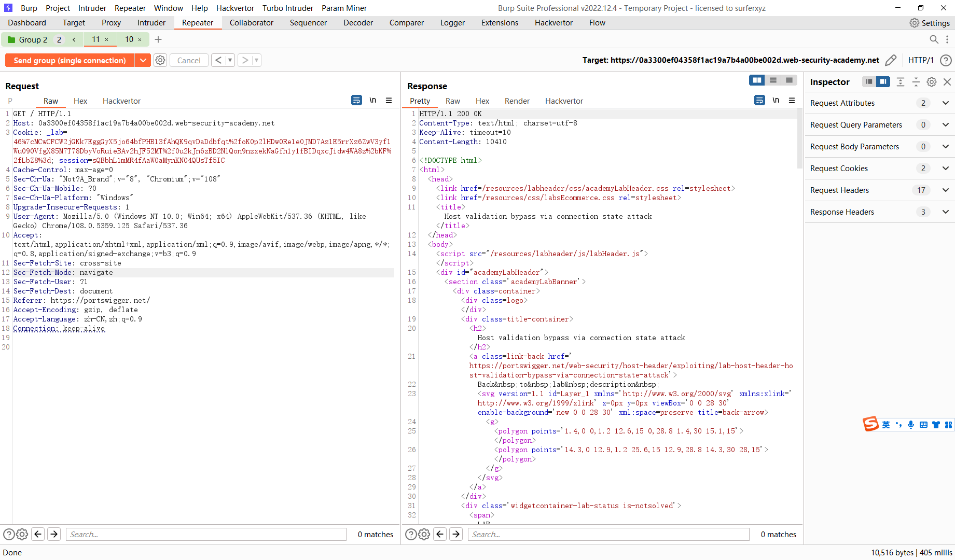955x560 pixels.
Task: Click the back arrow to view previous request
Action: 218,60
